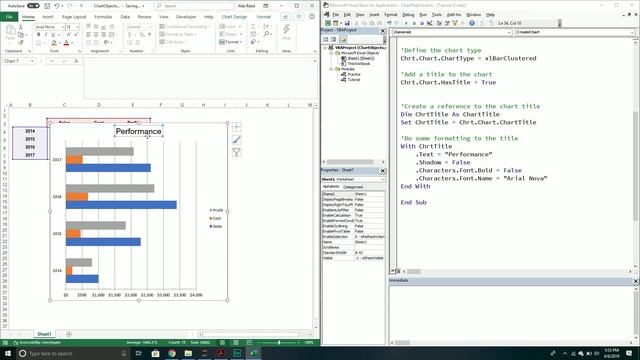Switch to Page Layout view icon
The width and height of the screenshot is (640, 360).
tap(236, 342)
